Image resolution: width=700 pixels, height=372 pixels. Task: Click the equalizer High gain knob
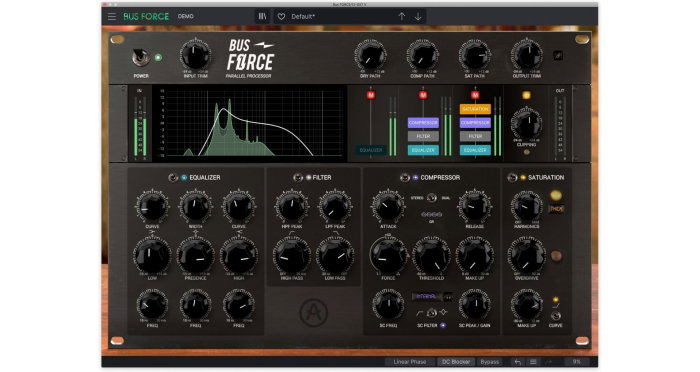pos(239,255)
